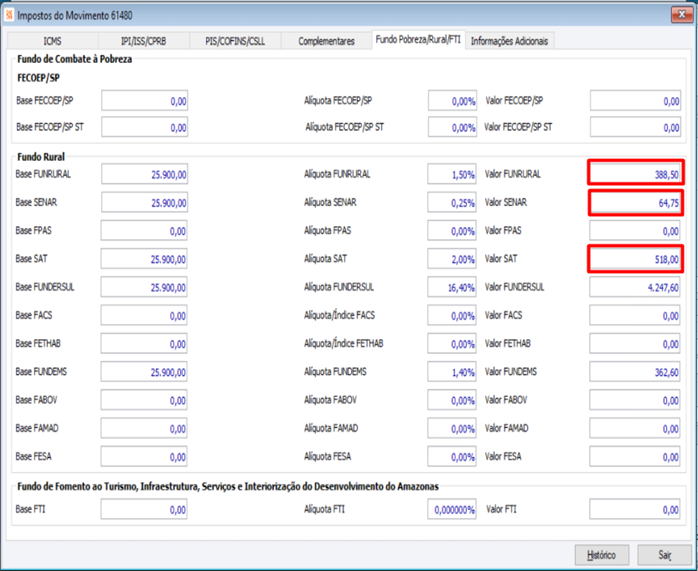Focus the Alíquota/Índice FACS field
Screen dimensions: 698x571
point(452,315)
